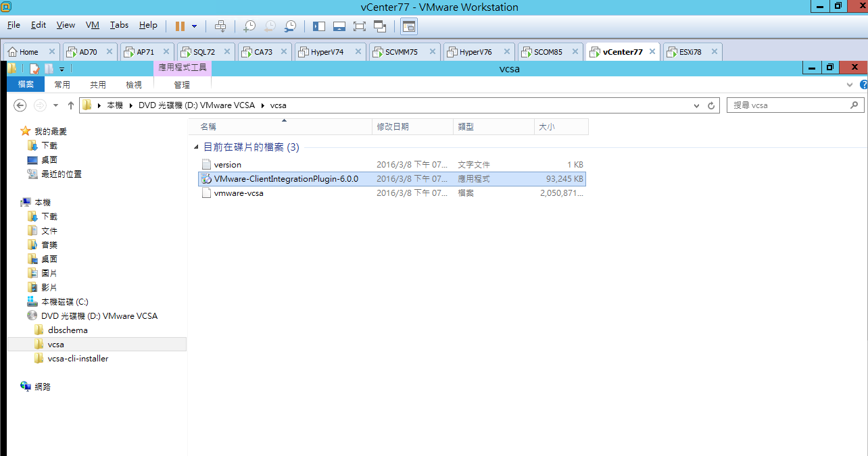The width and height of the screenshot is (868, 456).
Task: Select 本機磁碟 (C:) in navigation pane
Action: point(65,301)
